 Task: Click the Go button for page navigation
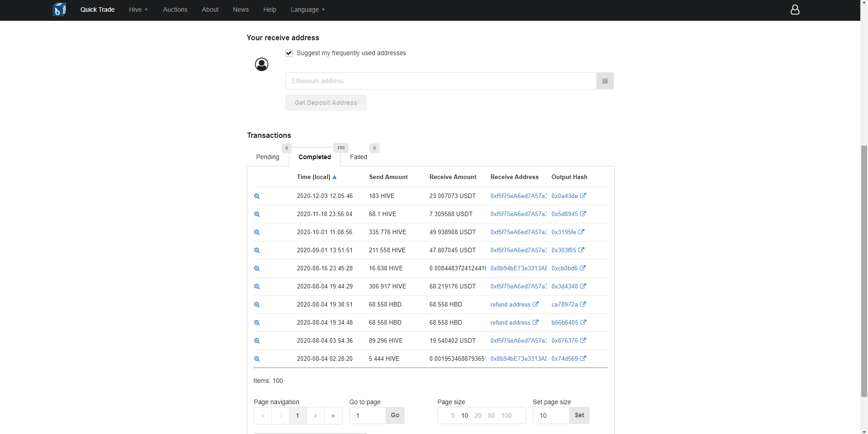pyautogui.click(x=395, y=415)
